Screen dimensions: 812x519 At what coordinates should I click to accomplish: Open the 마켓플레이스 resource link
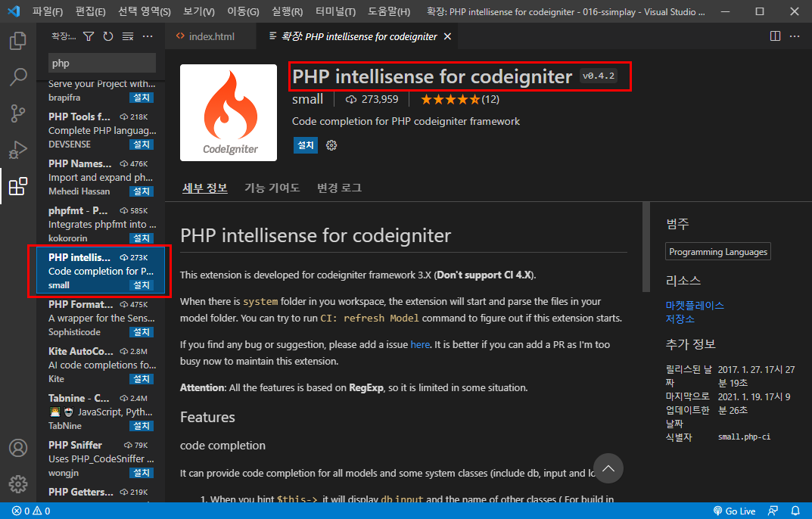(695, 306)
